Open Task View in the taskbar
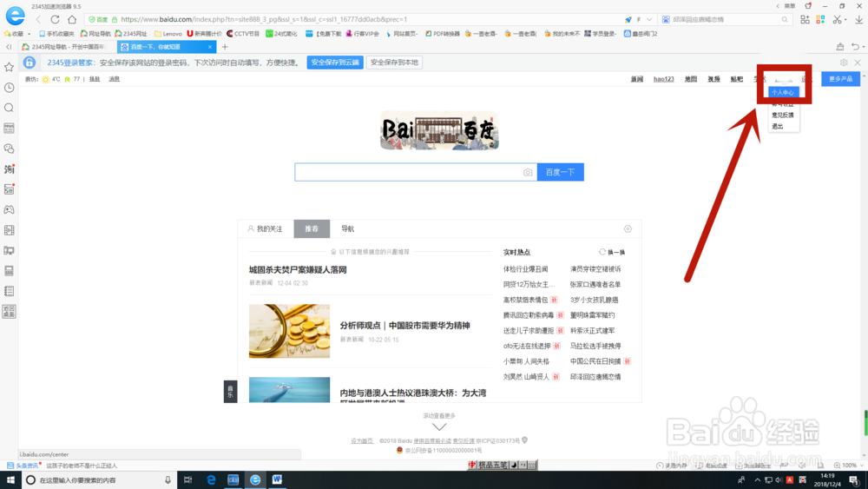 188,480
